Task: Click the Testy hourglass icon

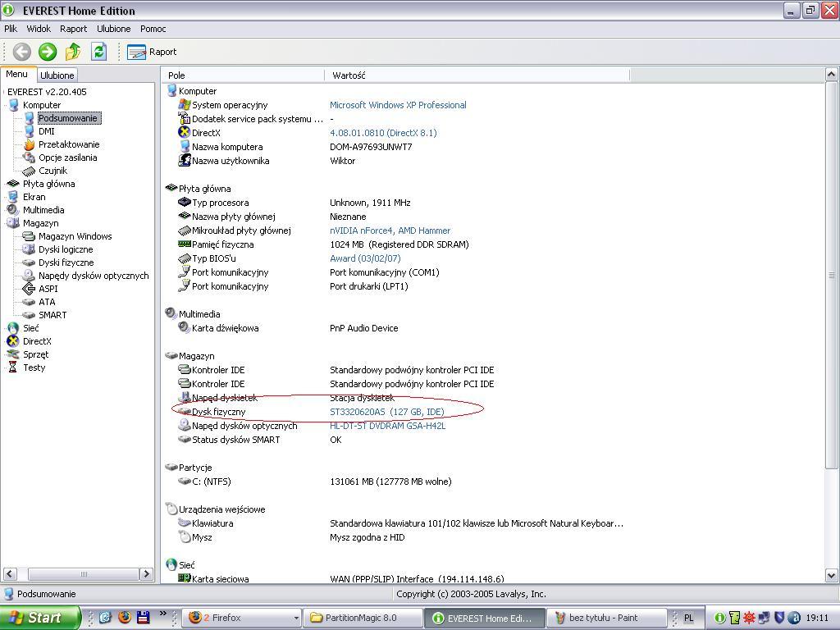Action: (x=13, y=367)
